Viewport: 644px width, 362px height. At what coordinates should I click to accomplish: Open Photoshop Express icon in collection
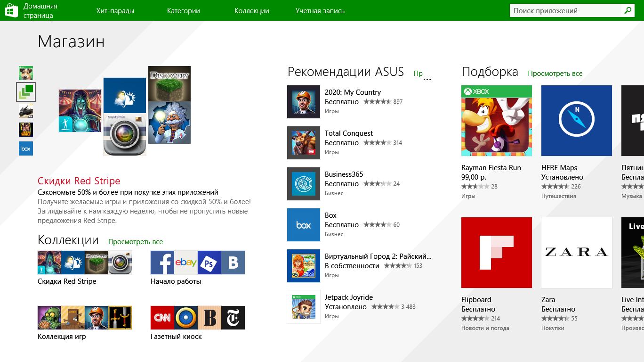point(209,263)
